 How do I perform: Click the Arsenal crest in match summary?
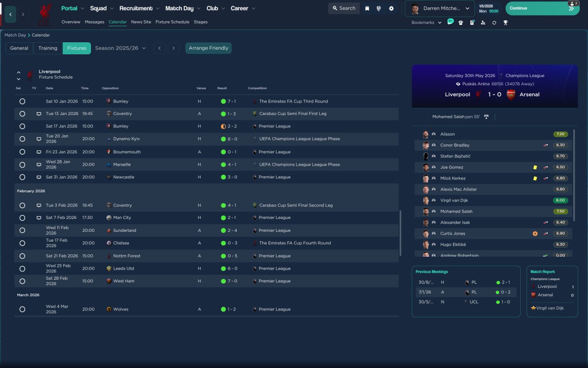[x=511, y=94]
